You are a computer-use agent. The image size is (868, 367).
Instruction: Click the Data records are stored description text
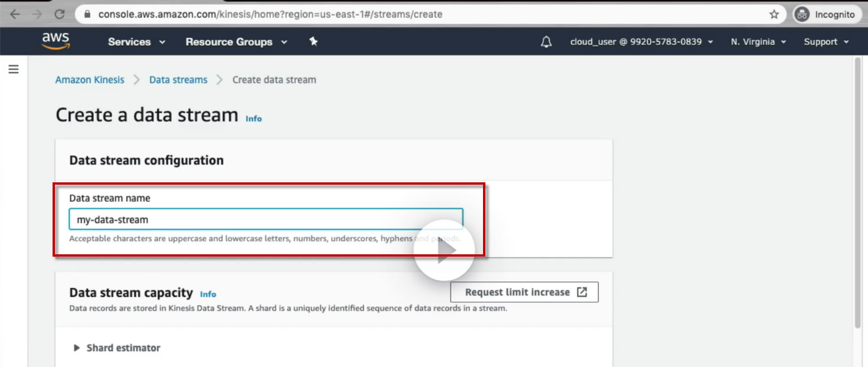click(288, 308)
